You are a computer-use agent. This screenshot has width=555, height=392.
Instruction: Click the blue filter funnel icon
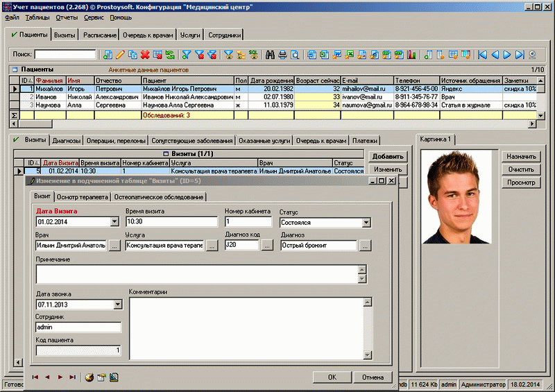tap(186, 54)
